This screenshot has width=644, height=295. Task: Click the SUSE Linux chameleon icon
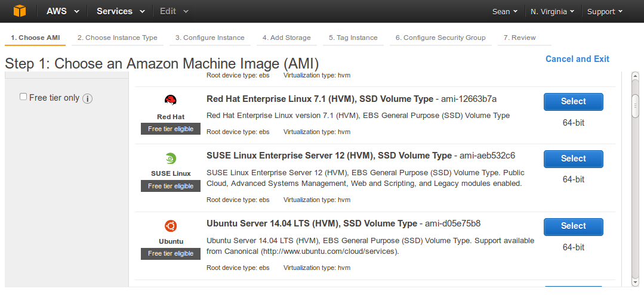click(x=171, y=158)
